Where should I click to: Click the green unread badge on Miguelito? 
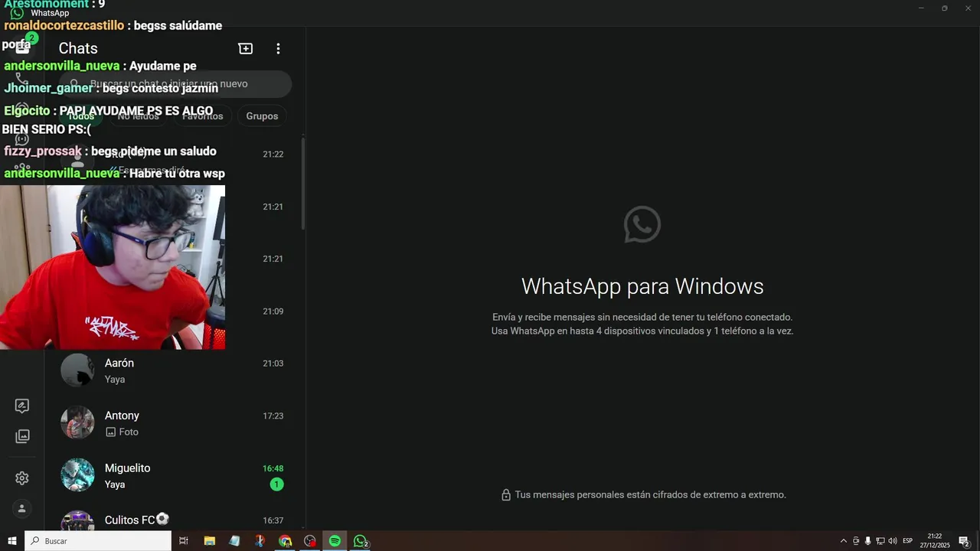pyautogui.click(x=276, y=484)
